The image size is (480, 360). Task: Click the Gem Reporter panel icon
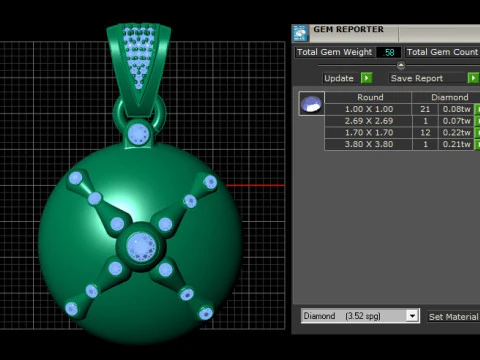[300, 33]
